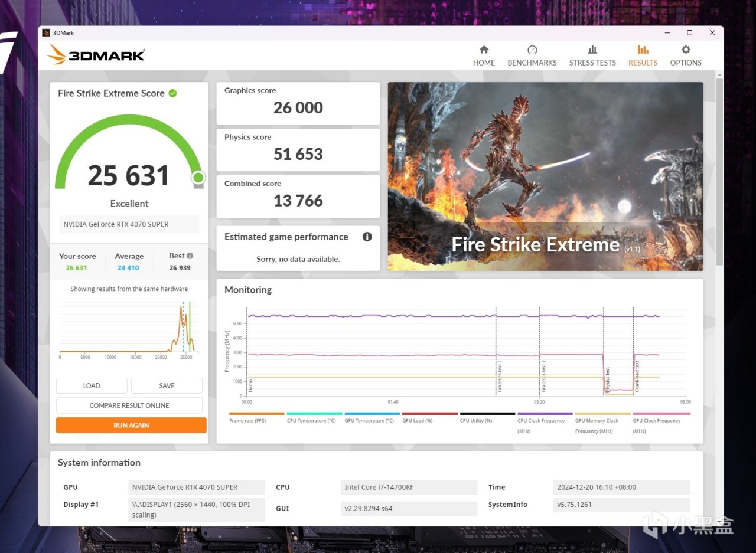Click the Graphics test 2 marker in Monitoring
Screen dimensions: 756x553
[x=543, y=376]
